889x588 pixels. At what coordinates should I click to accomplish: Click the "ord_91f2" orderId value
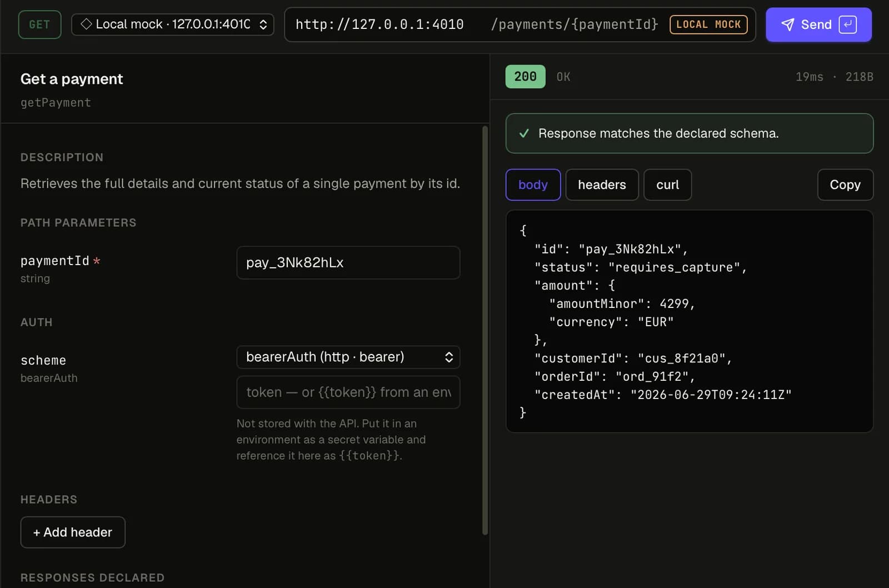click(x=652, y=377)
